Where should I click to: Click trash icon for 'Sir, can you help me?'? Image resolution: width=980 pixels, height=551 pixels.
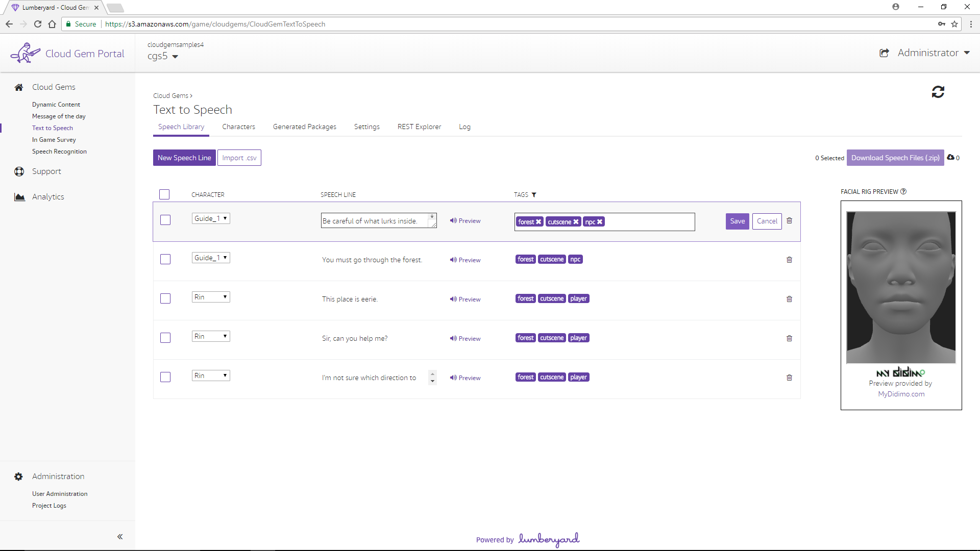point(789,338)
